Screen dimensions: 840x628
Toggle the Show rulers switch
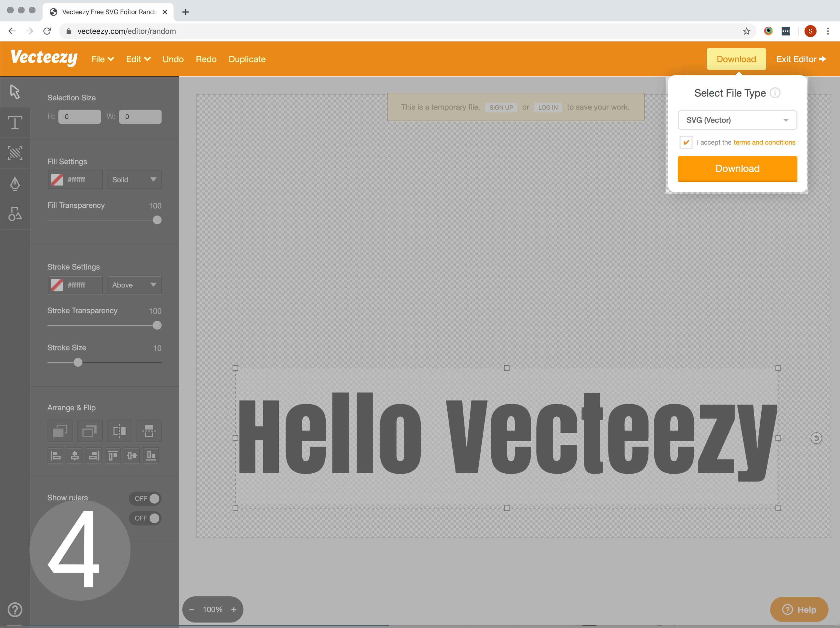[x=145, y=498]
